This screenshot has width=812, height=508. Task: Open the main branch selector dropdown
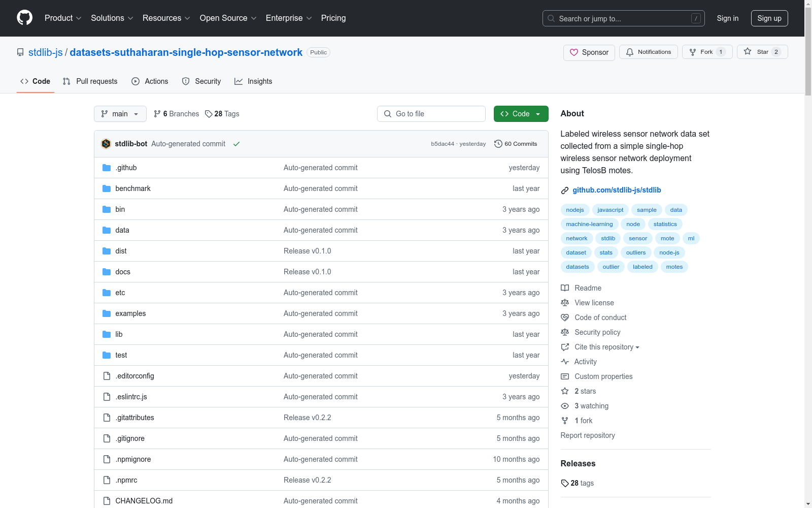120,114
